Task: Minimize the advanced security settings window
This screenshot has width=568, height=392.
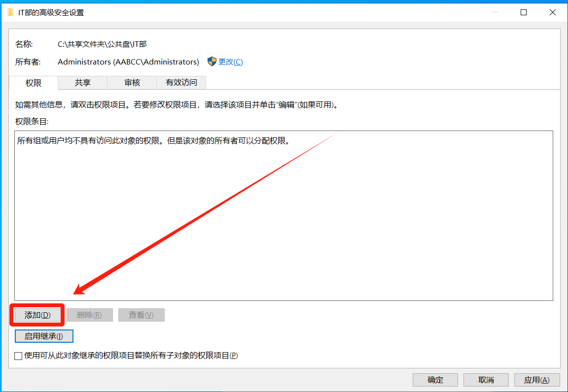Action: tap(496, 12)
